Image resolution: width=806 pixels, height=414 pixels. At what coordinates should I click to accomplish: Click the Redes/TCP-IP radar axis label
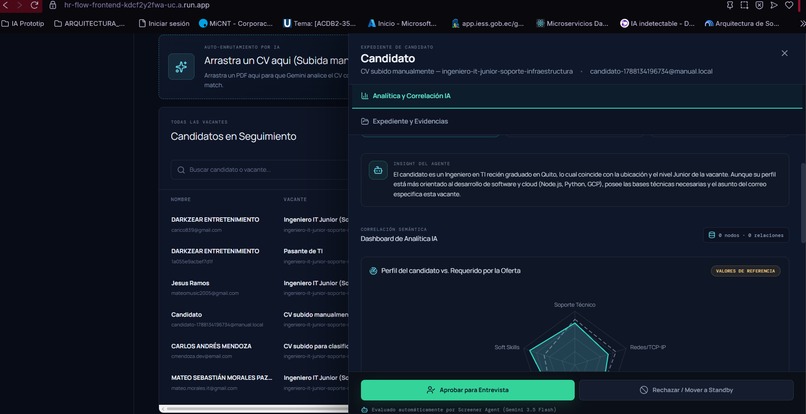(x=648, y=347)
